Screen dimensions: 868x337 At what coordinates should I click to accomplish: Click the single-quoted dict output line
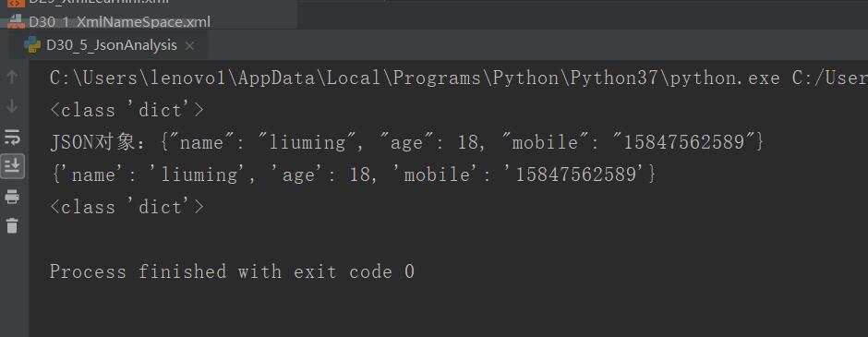click(353, 175)
